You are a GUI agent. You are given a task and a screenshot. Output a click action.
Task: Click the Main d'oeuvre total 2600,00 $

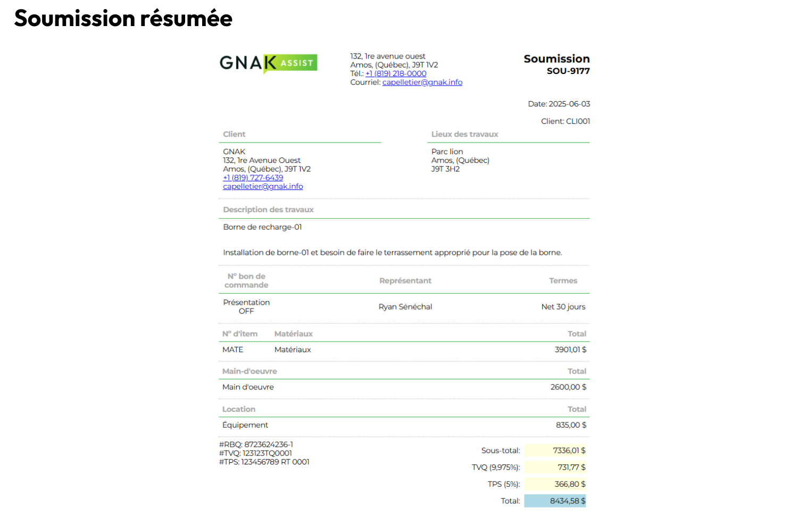click(568, 387)
